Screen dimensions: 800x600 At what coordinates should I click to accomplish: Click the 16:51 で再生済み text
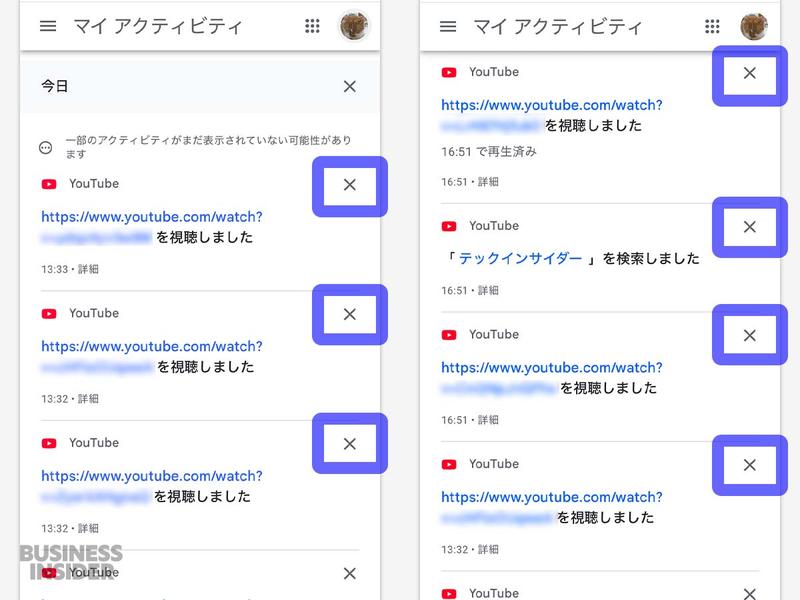[489, 152]
